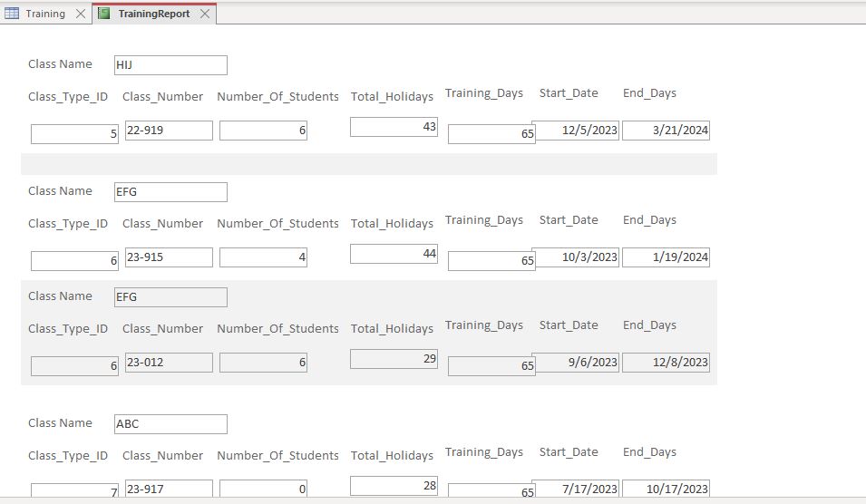The height and width of the screenshot is (504, 866).
Task: Click Total_Holidays field showing 44
Action: (x=394, y=254)
